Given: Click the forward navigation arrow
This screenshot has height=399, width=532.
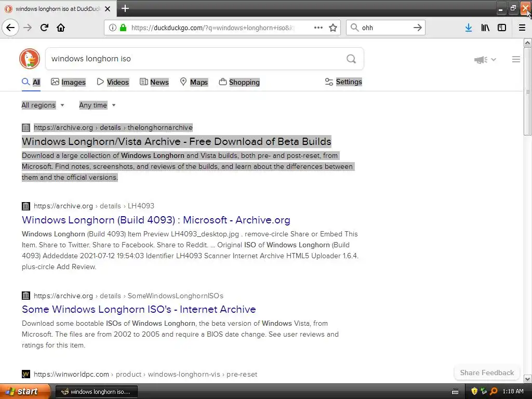Looking at the screenshot, I should click(x=28, y=28).
